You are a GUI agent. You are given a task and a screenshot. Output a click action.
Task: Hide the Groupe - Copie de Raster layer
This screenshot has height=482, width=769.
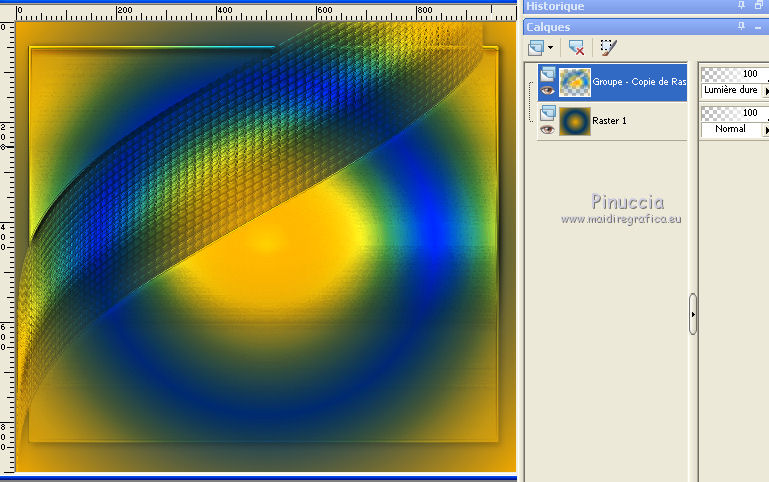547,91
